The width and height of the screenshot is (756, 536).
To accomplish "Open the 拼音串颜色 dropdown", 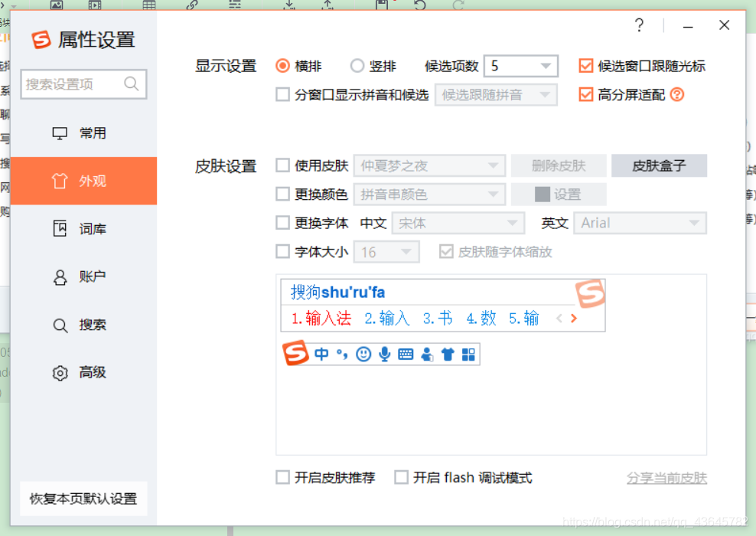I will (429, 194).
